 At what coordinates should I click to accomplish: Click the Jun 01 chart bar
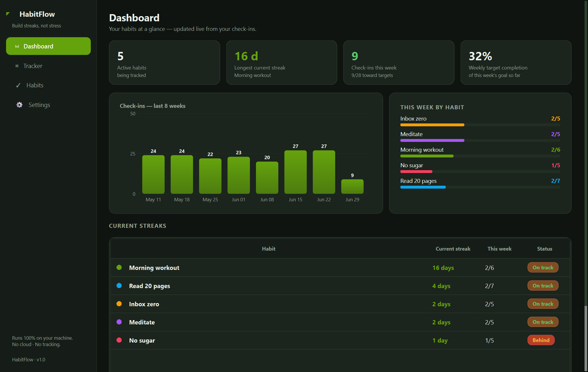239,175
